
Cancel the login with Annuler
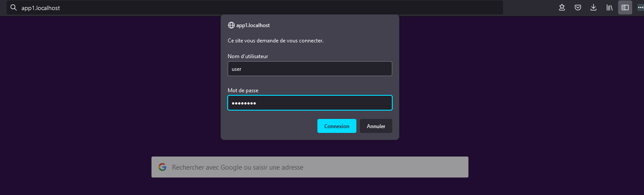[376, 126]
